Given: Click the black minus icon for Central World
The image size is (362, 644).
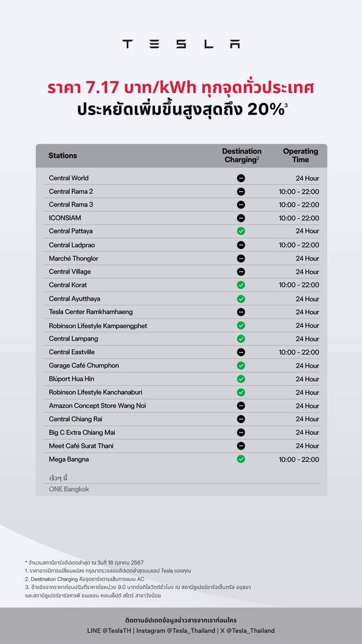Looking at the screenshot, I should (241, 178).
